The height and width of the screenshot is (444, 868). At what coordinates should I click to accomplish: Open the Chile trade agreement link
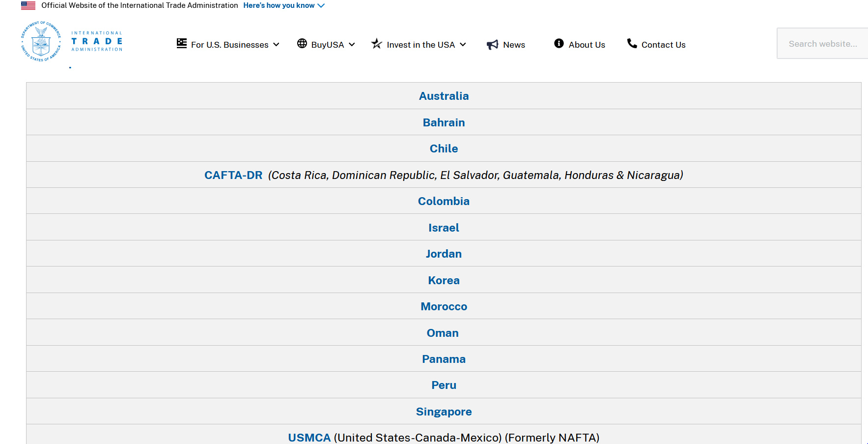click(444, 148)
